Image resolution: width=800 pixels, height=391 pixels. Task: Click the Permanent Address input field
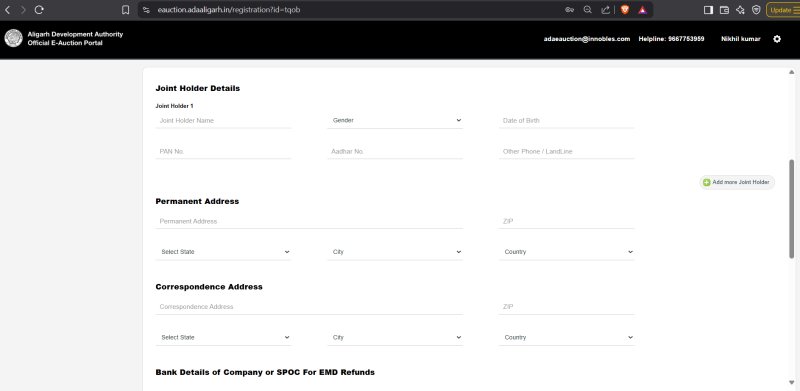[x=309, y=222]
